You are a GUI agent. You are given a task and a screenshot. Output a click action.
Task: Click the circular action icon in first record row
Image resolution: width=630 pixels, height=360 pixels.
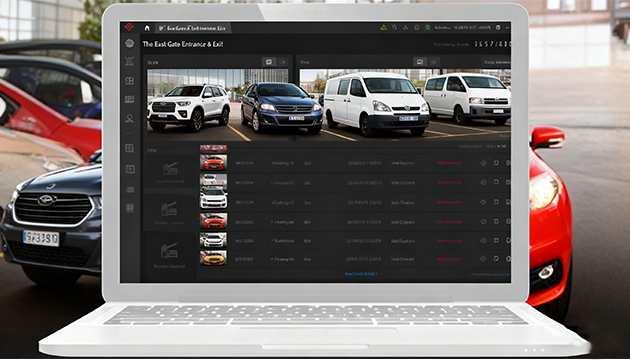point(483,163)
